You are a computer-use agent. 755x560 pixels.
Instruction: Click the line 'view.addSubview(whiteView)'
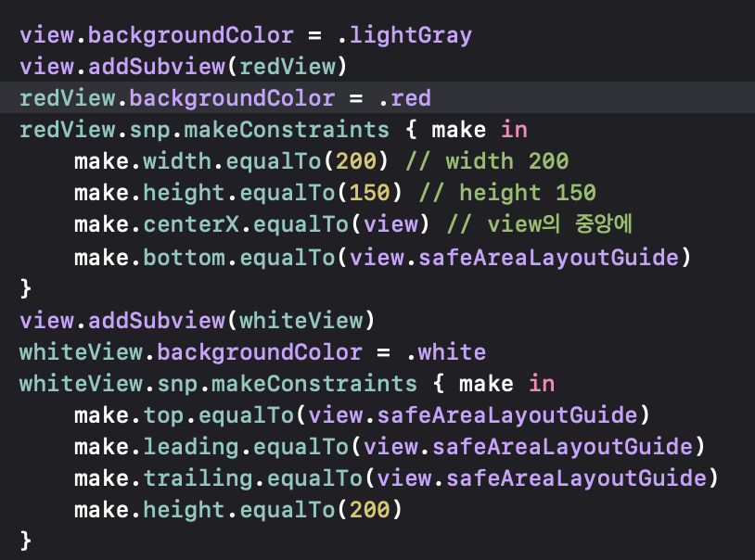tap(197, 321)
